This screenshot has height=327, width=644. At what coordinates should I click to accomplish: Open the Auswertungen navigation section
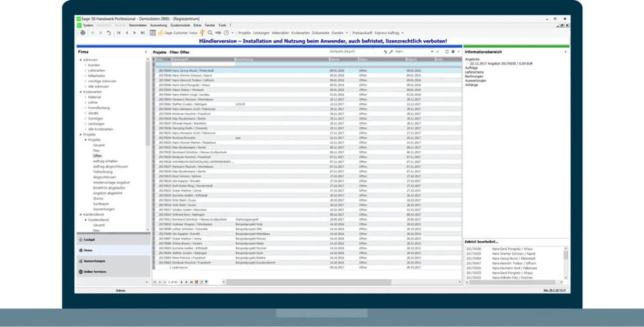113,261
